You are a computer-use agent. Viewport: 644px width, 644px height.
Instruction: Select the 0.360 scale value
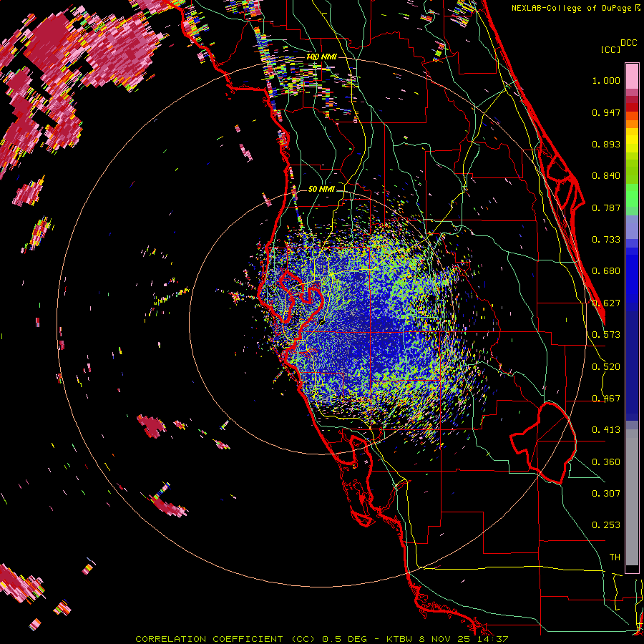pyautogui.click(x=606, y=462)
